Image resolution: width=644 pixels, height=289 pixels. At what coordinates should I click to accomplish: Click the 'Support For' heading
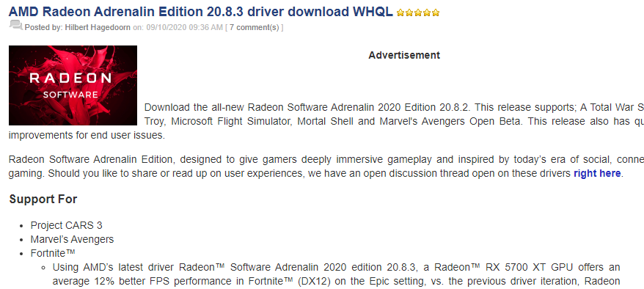43,200
